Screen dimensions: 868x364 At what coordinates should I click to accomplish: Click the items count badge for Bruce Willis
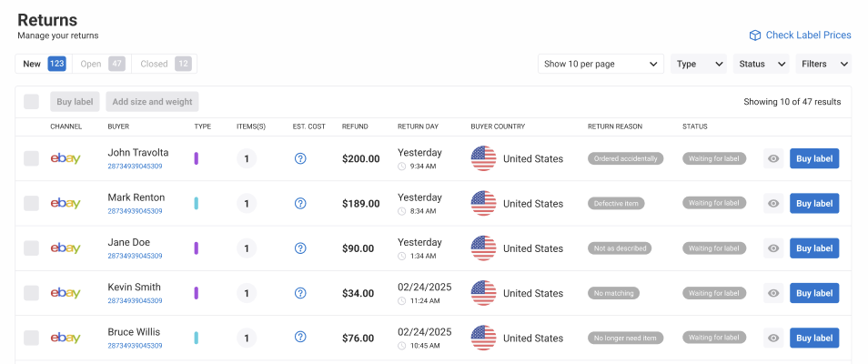(247, 338)
